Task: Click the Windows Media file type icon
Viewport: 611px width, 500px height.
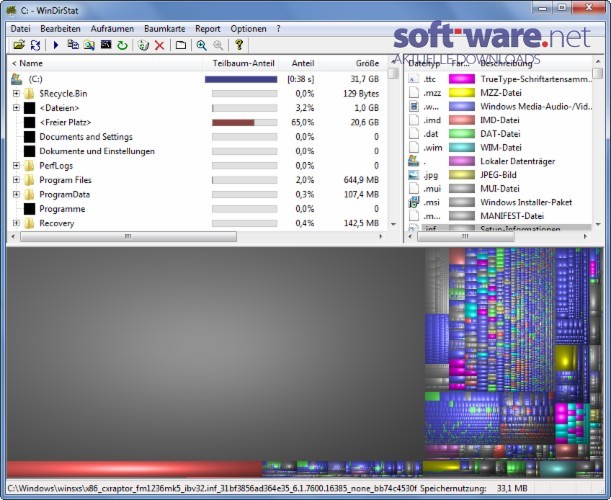Action: 413,106
